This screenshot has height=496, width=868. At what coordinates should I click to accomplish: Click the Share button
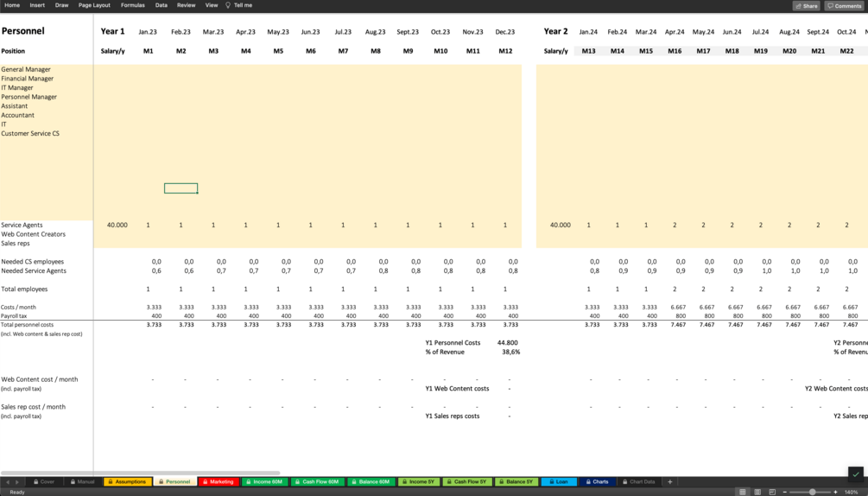point(806,5)
